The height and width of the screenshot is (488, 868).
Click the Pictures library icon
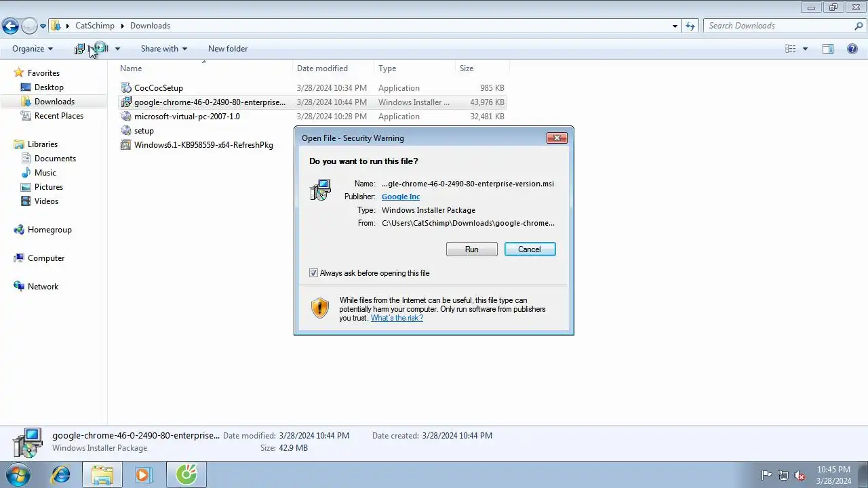point(26,187)
